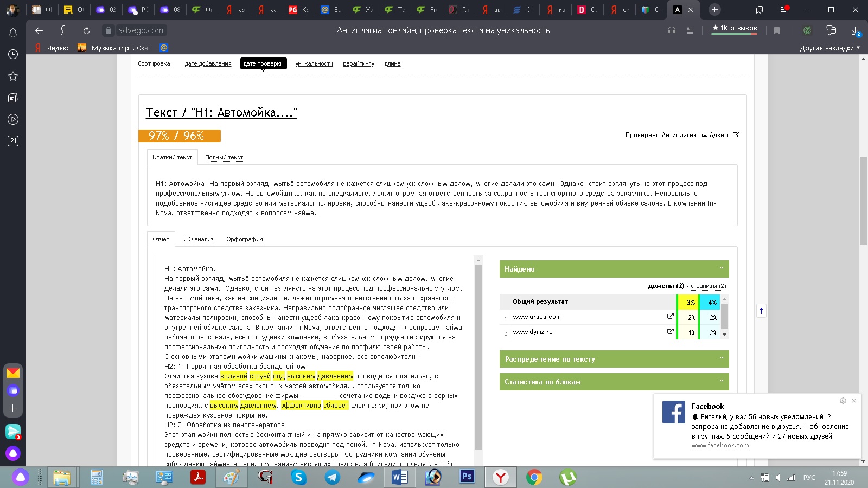
Task: Open the 'Орфография' tab
Action: click(245, 239)
